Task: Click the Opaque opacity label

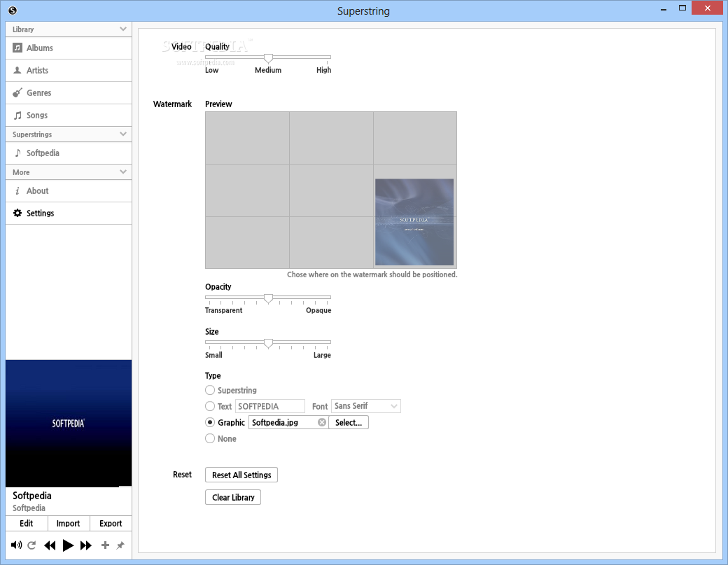Action: click(318, 310)
